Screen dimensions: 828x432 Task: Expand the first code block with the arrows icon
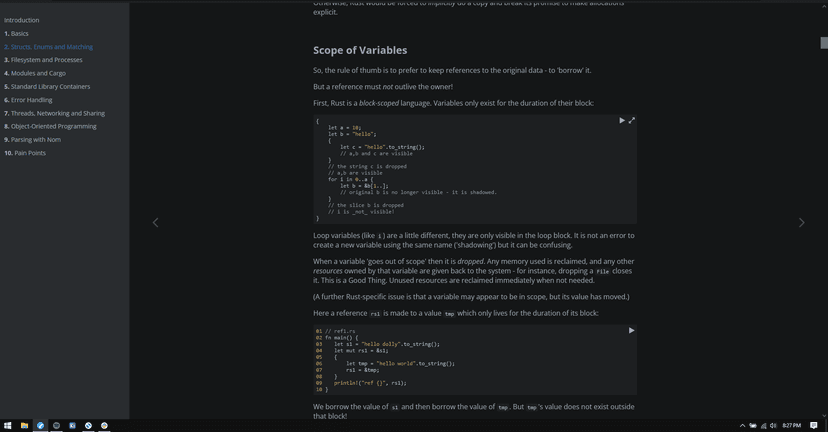632,120
